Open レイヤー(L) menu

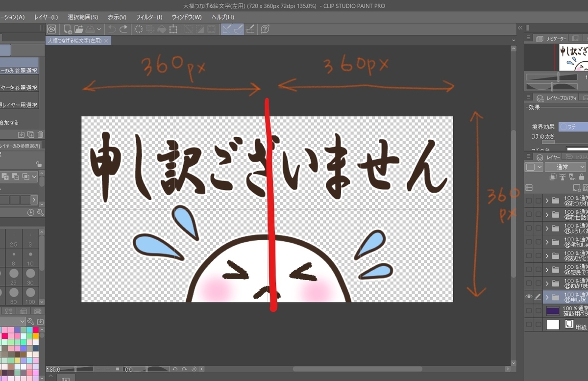point(46,17)
